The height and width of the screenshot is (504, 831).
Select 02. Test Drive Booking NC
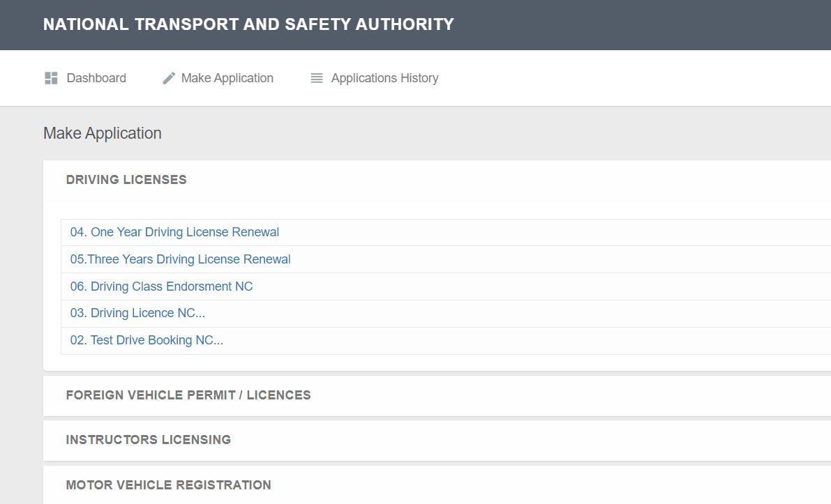pos(147,340)
